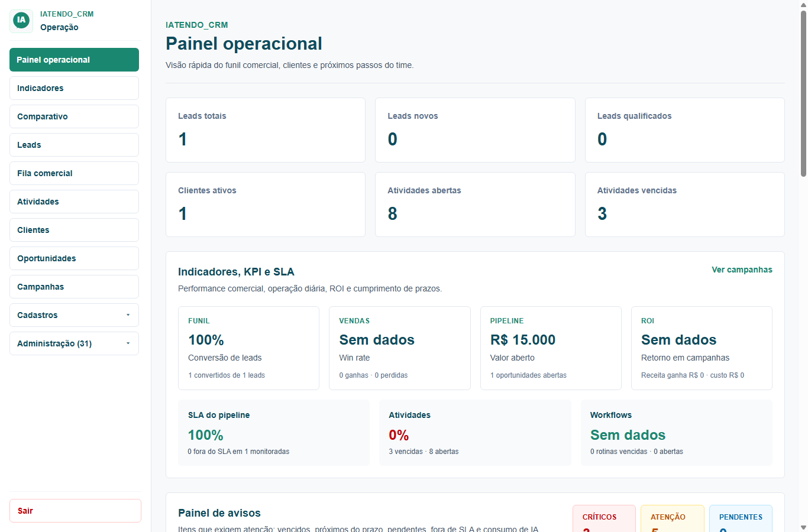Click "3 vencidas · 8 abertas" text
Image resolution: width=808 pixels, height=532 pixels.
click(x=424, y=452)
